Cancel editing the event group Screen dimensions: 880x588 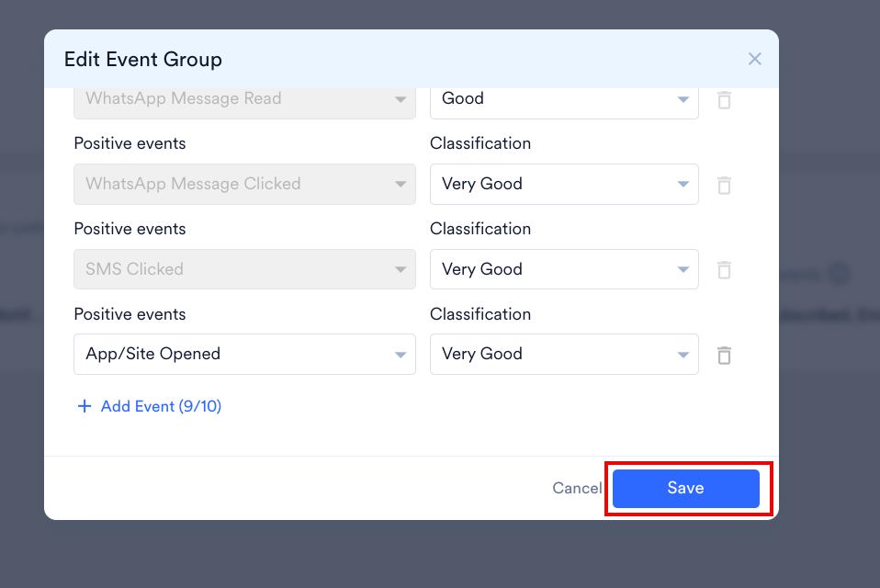pos(577,488)
